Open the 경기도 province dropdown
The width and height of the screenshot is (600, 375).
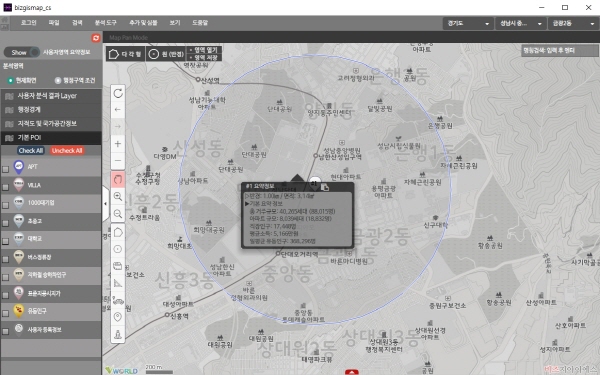pos(468,23)
